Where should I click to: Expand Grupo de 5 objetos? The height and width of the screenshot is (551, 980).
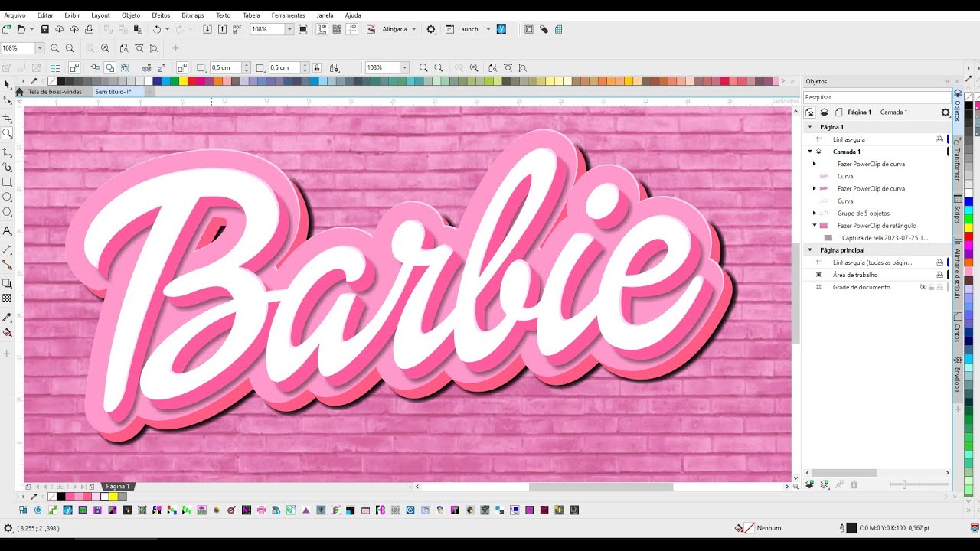814,213
